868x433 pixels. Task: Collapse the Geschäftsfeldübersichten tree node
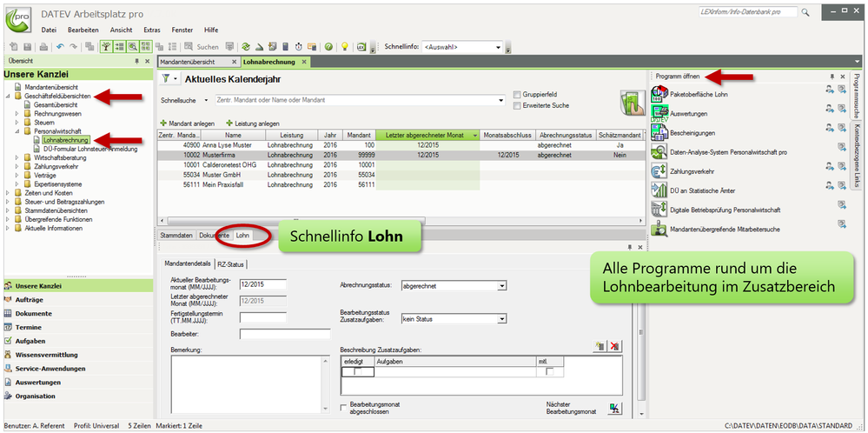coord(8,96)
